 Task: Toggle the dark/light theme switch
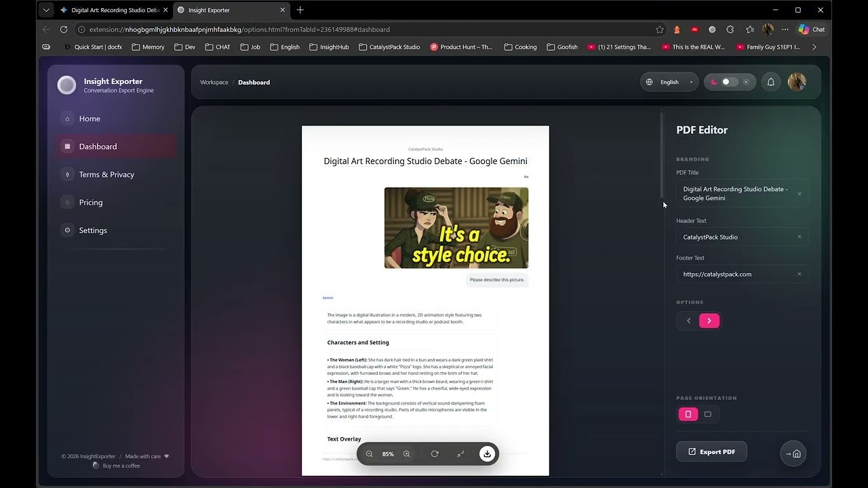730,82
